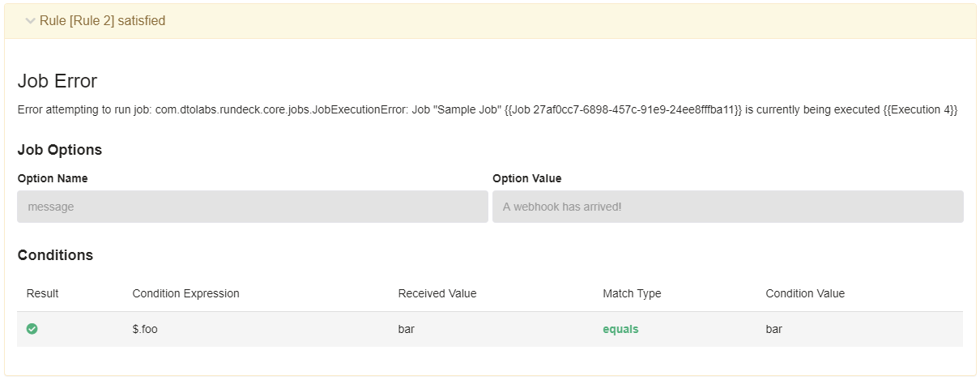
Task: Click the green check result icon
Action: point(32,329)
